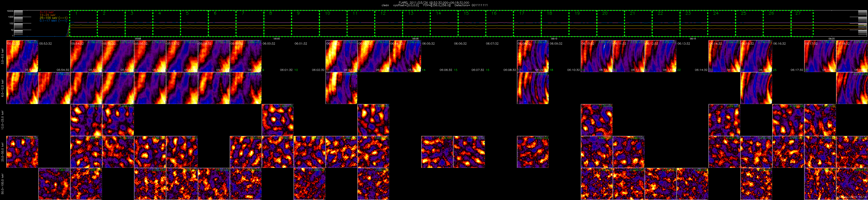Viewport: 868px width, 200px height.
Task: Click the FLARE 2011/03/26 title text
Action: tap(434, 2)
